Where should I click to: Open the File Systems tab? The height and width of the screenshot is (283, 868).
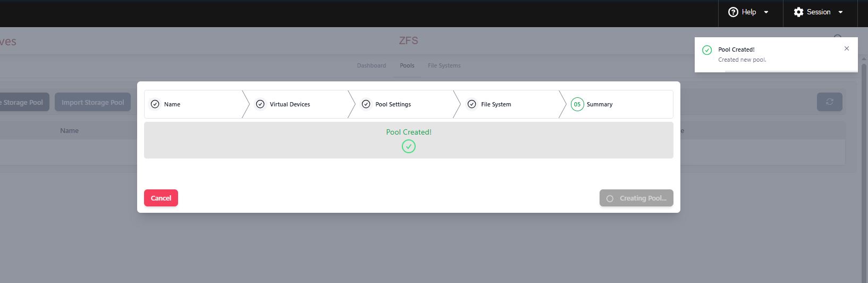[444, 65]
